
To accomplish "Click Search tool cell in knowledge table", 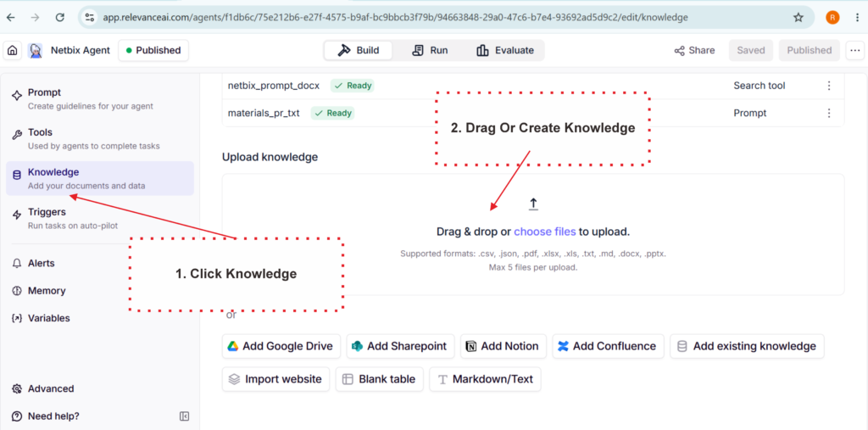I will pyautogui.click(x=759, y=86).
